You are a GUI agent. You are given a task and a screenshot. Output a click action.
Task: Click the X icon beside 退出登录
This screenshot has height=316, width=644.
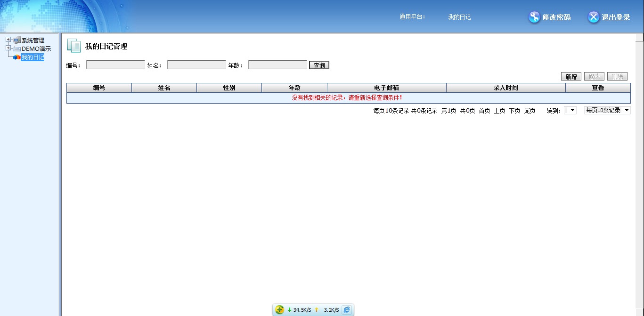point(593,17)
